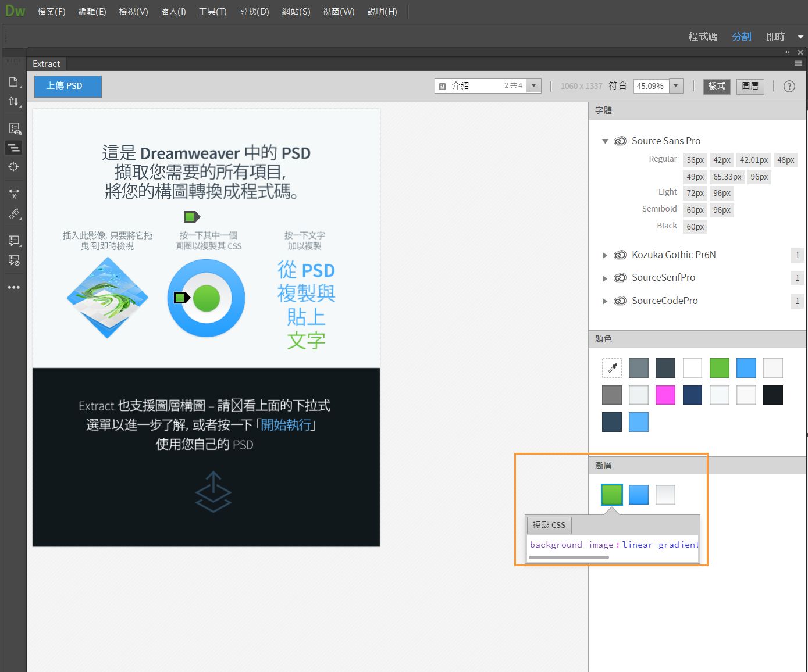Click the Creative Cloud icon beside SourceSerifPro
808x672 pixels.
[x=621, y=277]
